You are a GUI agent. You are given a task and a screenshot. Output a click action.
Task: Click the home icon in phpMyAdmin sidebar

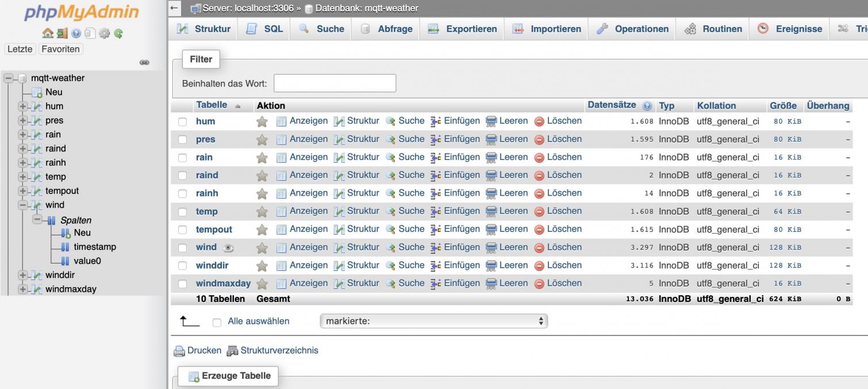48,33
